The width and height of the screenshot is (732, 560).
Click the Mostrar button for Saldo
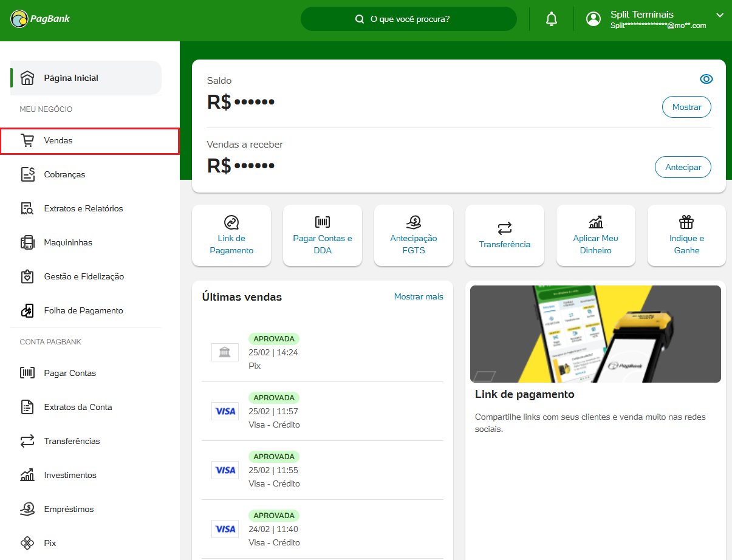coord(686,107)
